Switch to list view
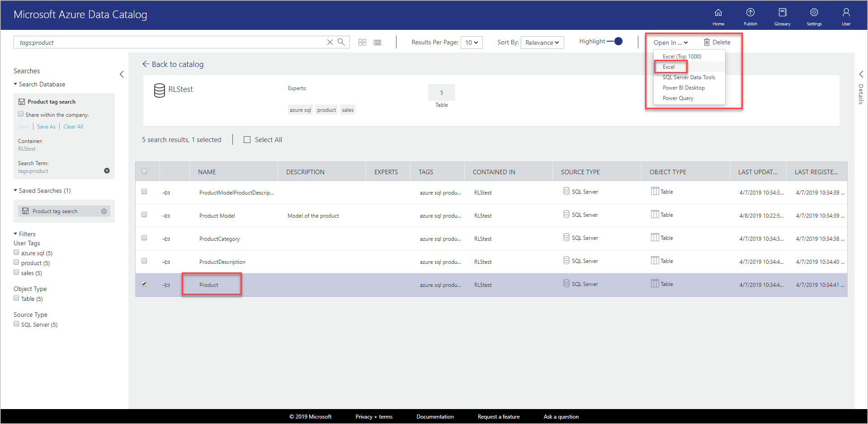This screenshot has width=868, height=424. (377, 42)
